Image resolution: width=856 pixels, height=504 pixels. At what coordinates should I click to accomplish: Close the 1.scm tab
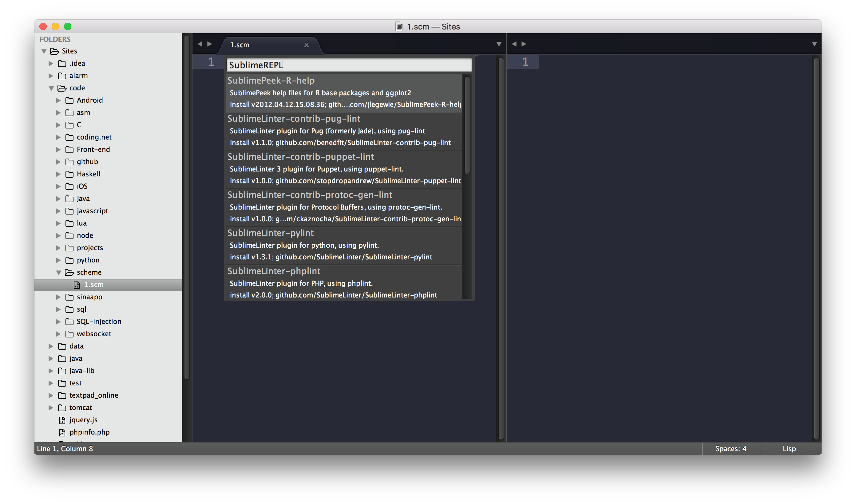pyautogui.click(x=306, y=45)
